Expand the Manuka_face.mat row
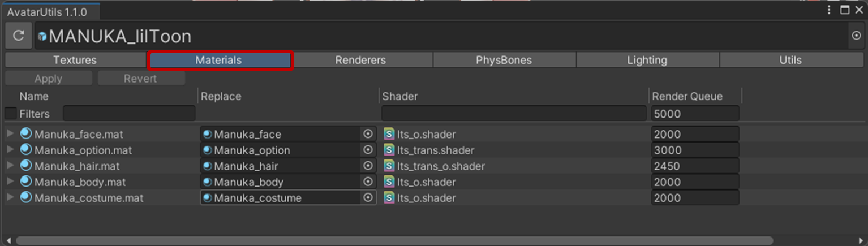This screenshot has width=868, height=246. (x=10, y=134)
